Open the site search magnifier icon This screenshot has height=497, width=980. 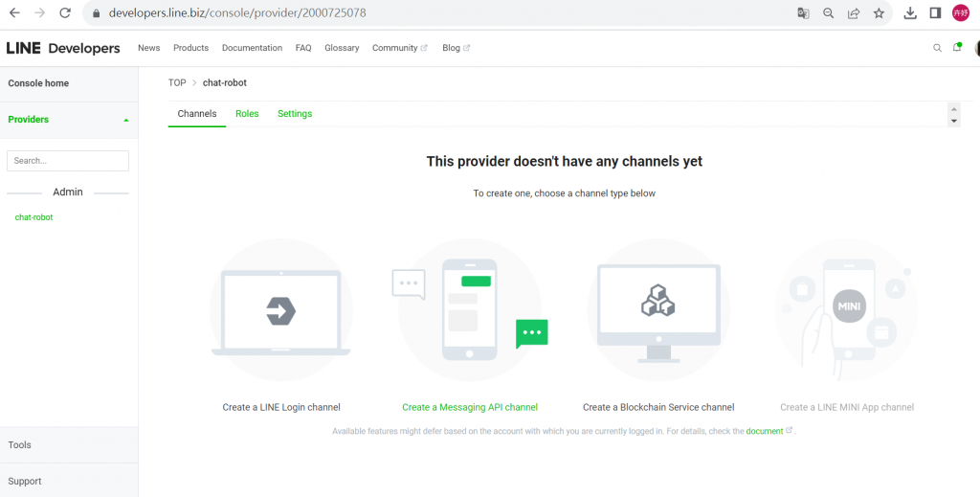pyautogui.click(x=937, y=48)
